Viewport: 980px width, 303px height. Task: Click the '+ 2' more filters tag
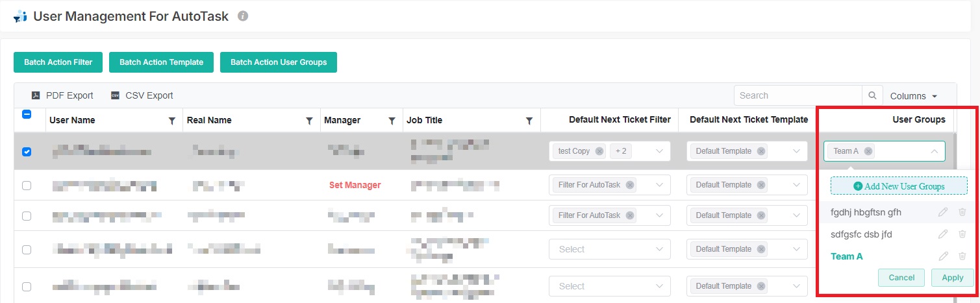tap(621, 151)
